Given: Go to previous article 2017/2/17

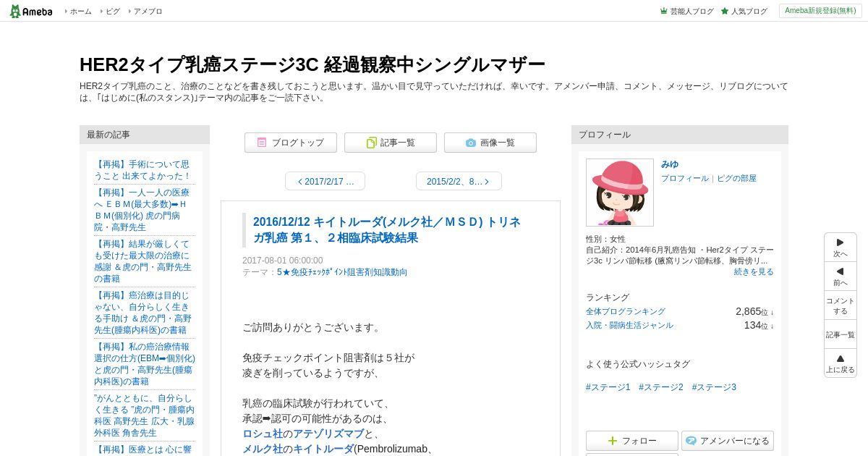Looking at the screenshot, I should pos(325,181).
